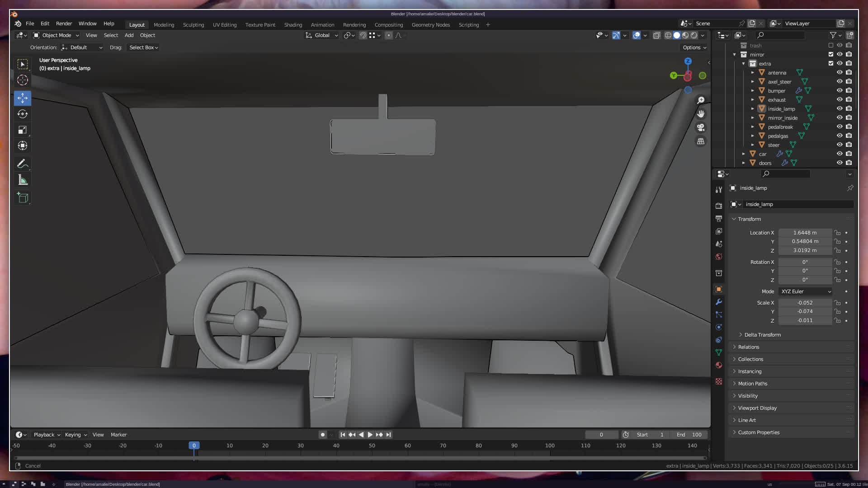The height and width of the screenshot is (488, 868).
Task: Select the Measure tool
Action: coord(23,180)
